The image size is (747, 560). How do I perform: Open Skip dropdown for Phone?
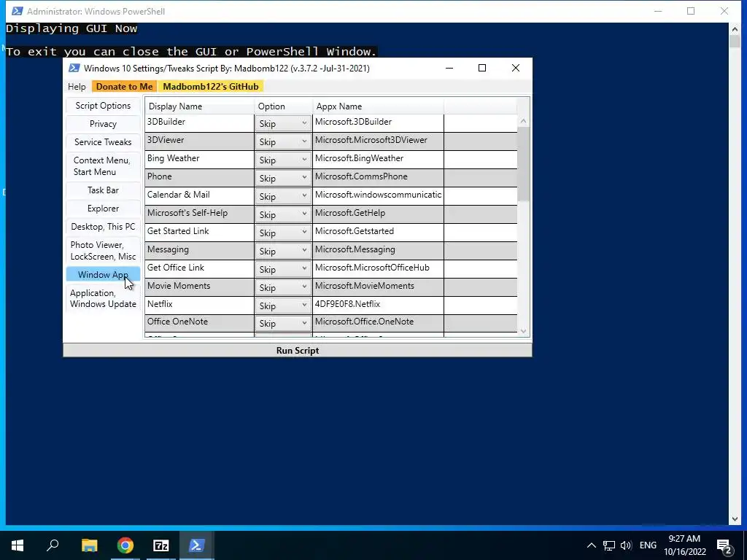(x=283, y=178)
